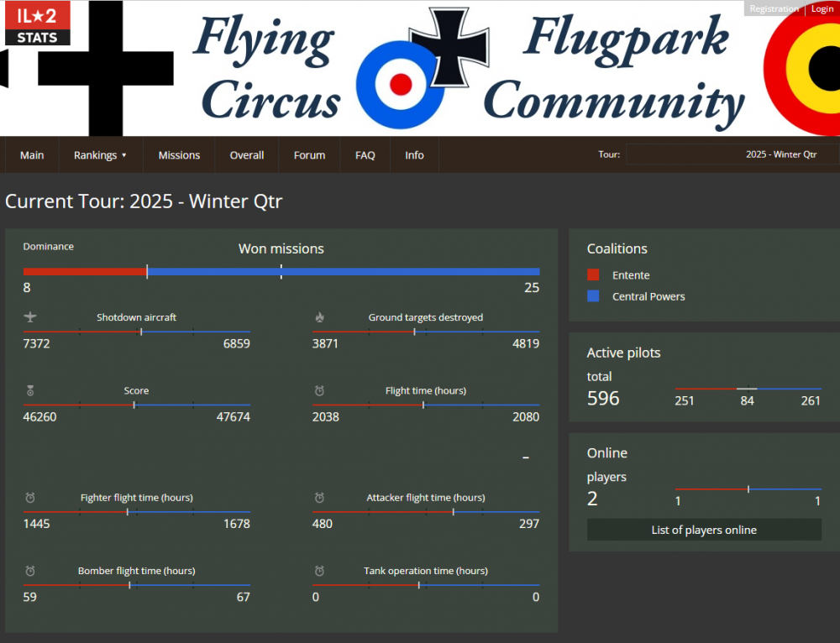Click the Entente score value 46260
Image resolution: width=840 pixels, height=643 pixels.
pyautogui.click(x=39, y=417)
